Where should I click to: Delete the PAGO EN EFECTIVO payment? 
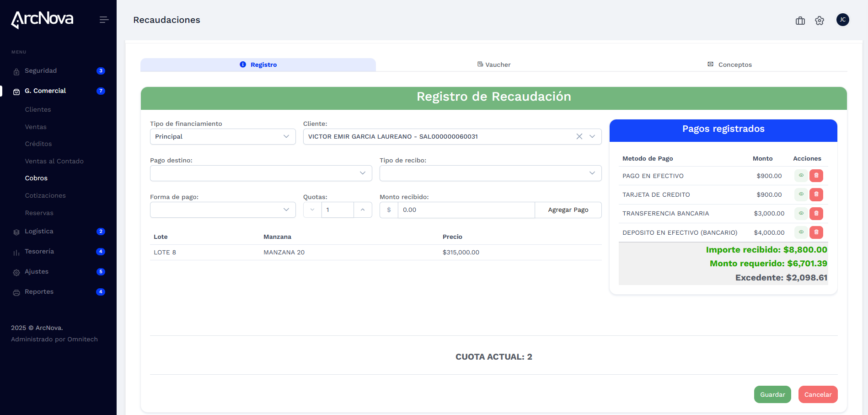[x=816, y=176]
